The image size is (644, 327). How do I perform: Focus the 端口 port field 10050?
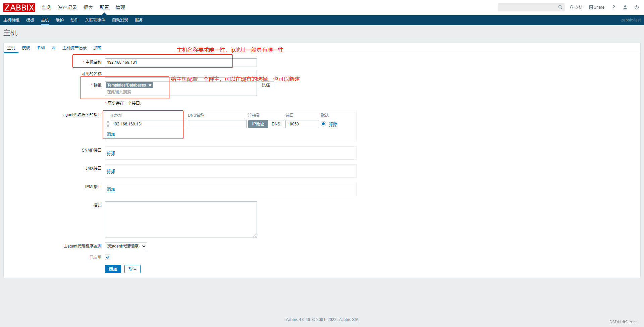click(x=302, y=124)
